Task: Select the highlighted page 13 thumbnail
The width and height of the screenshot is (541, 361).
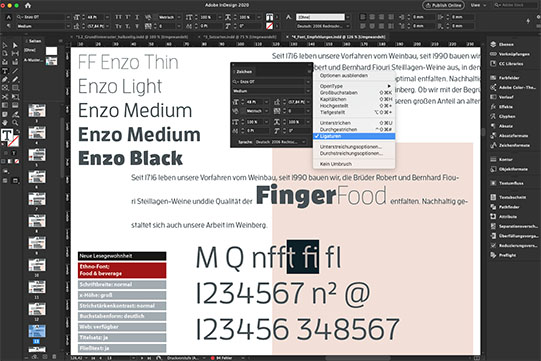Action: pyautogui.click(x=37, y=331)
